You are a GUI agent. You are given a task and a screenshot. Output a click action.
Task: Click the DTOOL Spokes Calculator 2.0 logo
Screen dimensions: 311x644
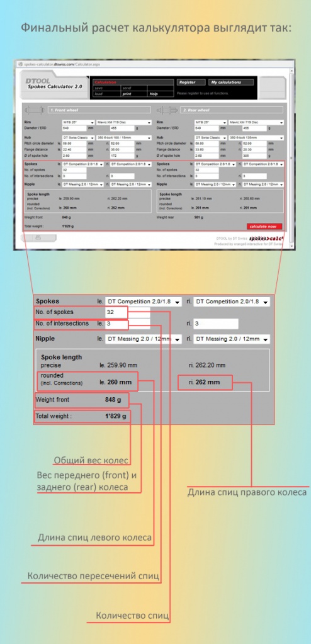point(54,84)
